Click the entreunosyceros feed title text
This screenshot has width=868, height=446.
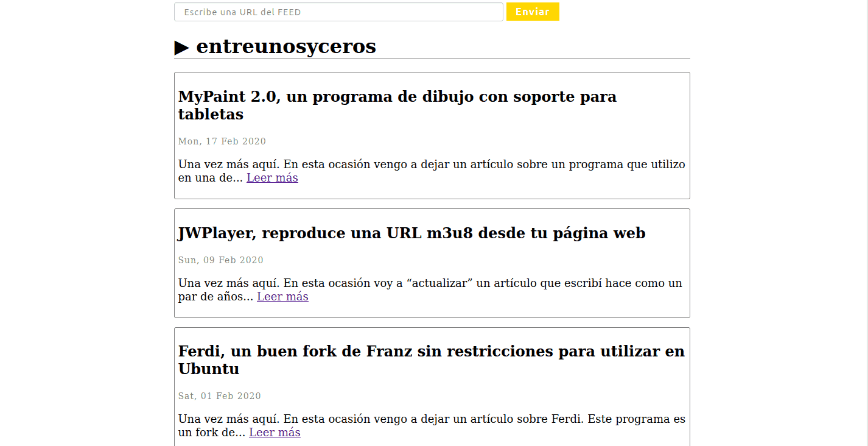(286, 46)
